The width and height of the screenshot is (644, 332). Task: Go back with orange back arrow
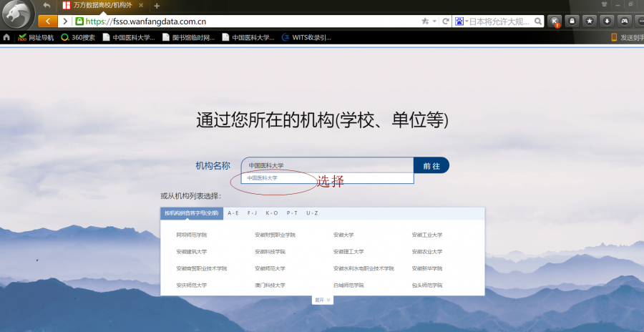point(48,21)
